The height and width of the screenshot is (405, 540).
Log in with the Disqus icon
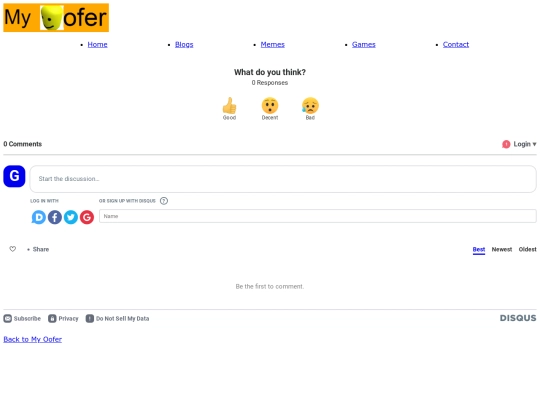point(39,217)
